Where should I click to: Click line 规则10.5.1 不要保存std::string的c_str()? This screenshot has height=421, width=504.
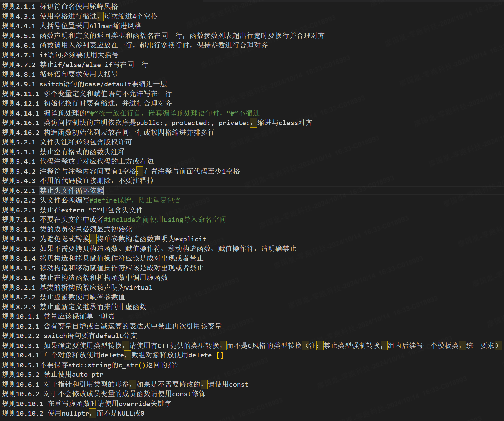[91, 365]
